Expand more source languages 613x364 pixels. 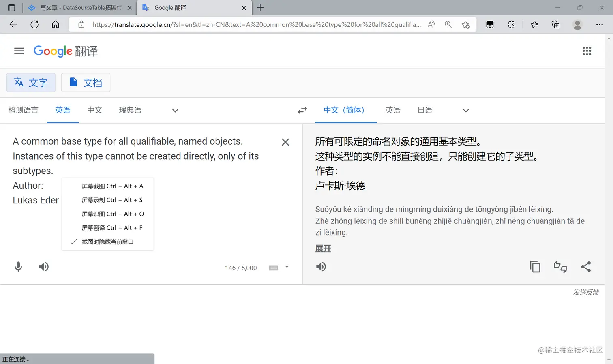coord(175,110)
